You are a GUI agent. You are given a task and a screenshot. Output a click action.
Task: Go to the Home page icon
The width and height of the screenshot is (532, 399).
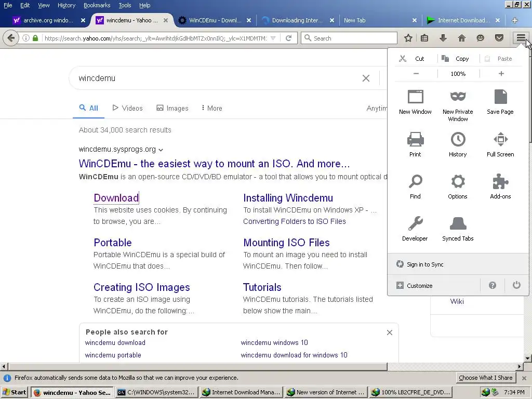tap(462, 38)
